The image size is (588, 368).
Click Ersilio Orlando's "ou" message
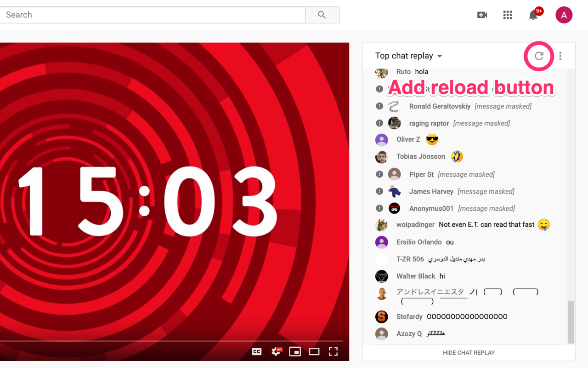coord(450,242)
